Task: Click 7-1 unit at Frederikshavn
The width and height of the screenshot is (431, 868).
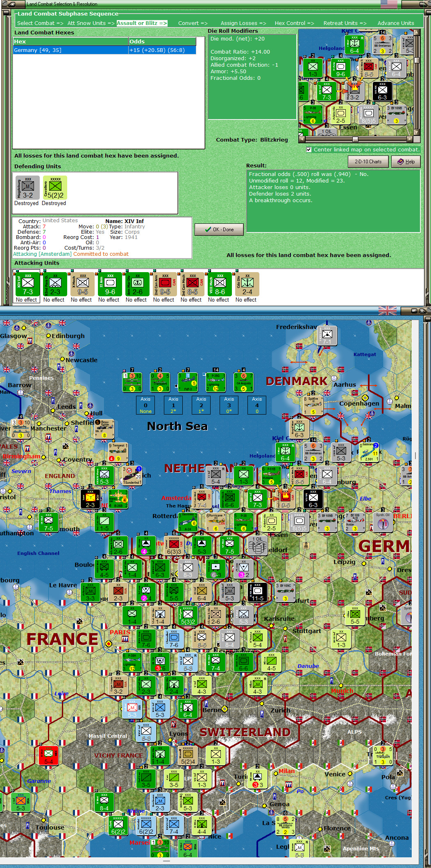Action: point(327,336)
